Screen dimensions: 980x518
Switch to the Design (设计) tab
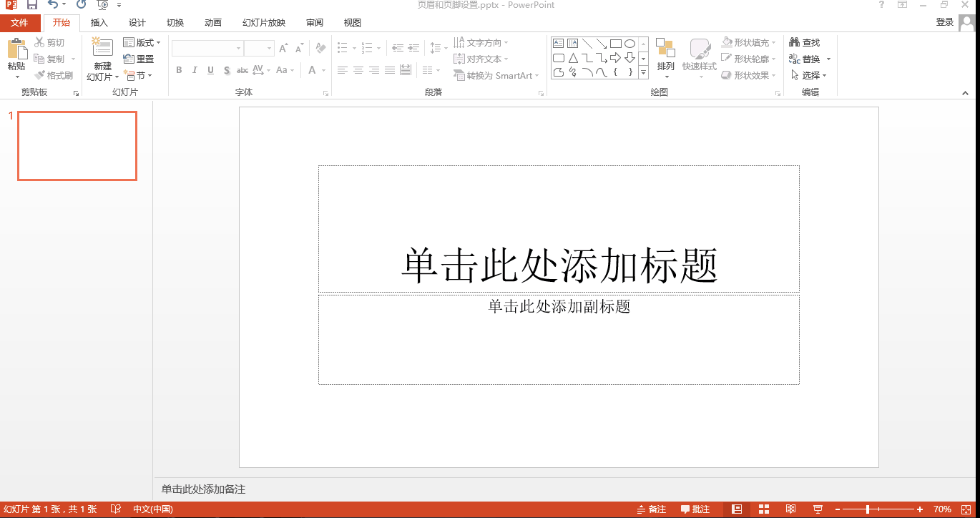click(137, 23)
